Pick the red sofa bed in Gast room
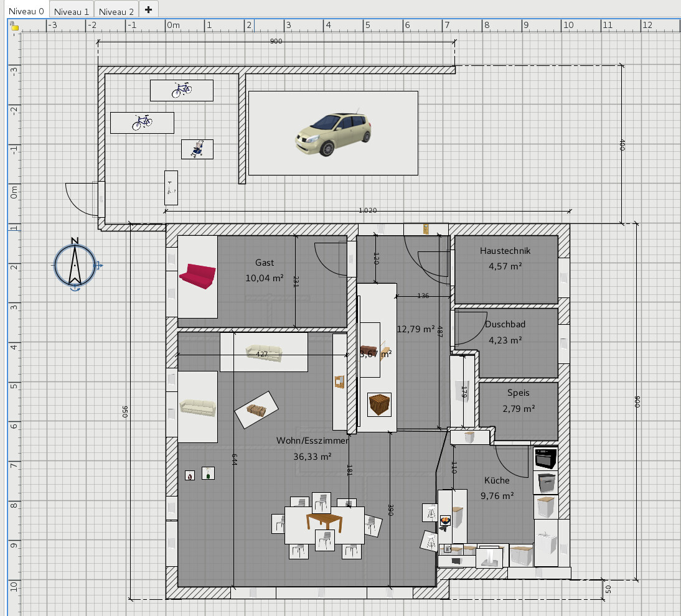 coord(197,277)
